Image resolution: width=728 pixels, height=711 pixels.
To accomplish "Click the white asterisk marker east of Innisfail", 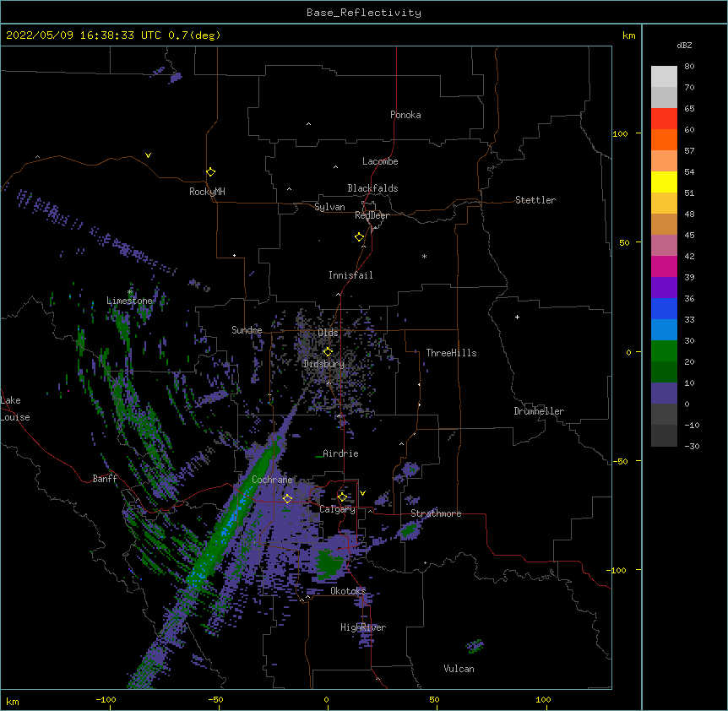I will [424, 256].
